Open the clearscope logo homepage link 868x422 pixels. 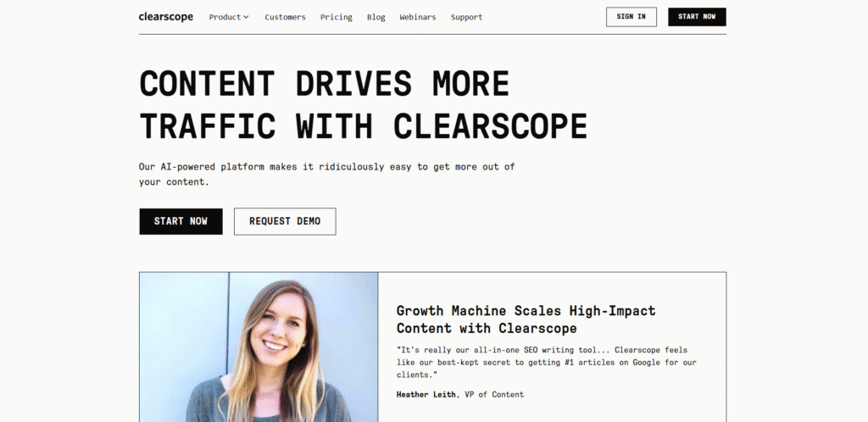coord(165,17)
